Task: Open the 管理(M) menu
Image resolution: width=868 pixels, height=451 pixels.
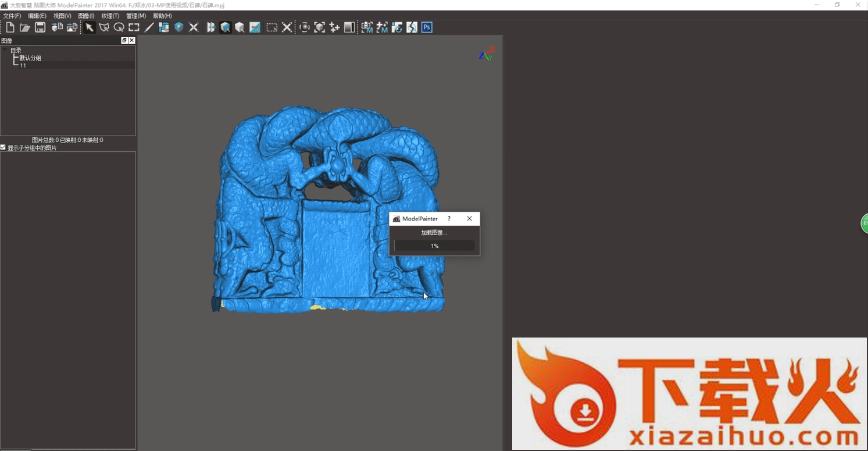Action: (136, 16)
